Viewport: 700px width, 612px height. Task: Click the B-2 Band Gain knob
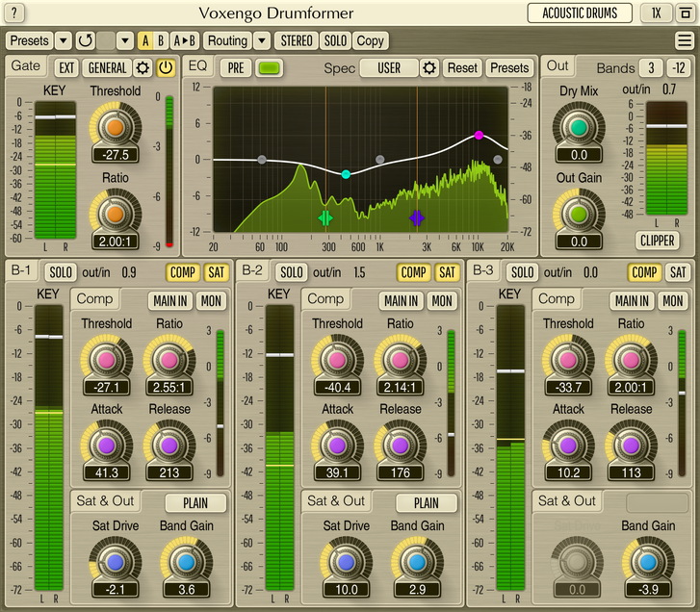click(x=417, y=562)
